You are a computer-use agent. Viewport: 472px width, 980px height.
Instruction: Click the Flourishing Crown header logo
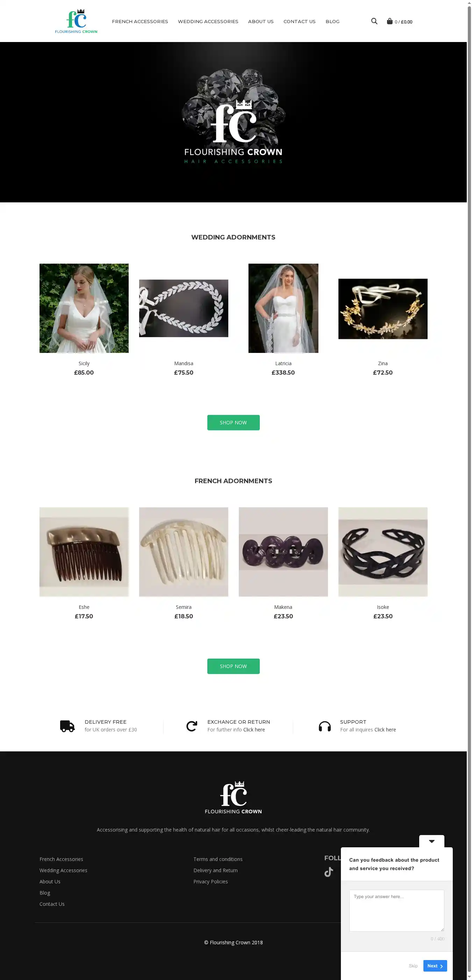pos(76,21)
